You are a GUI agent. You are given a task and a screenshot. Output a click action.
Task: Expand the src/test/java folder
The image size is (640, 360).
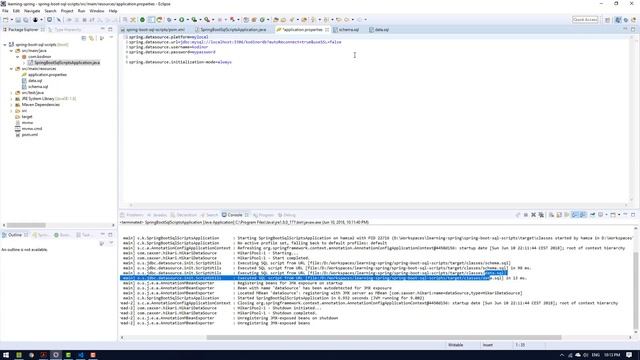pyautogui.click(x=11, y=93)
